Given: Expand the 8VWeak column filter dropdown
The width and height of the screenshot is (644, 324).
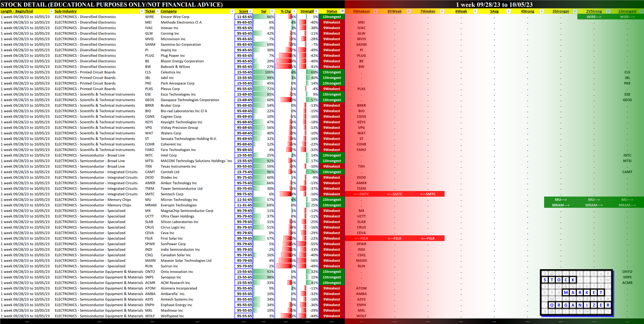Looking at the screenshot, I should (409, 11).
